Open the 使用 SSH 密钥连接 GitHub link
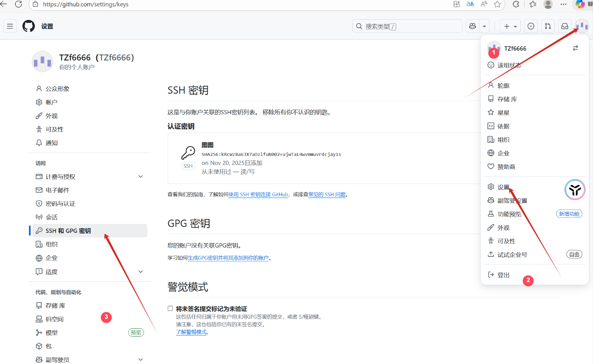The height and width of the screenshot is (364, 593). 258,195
